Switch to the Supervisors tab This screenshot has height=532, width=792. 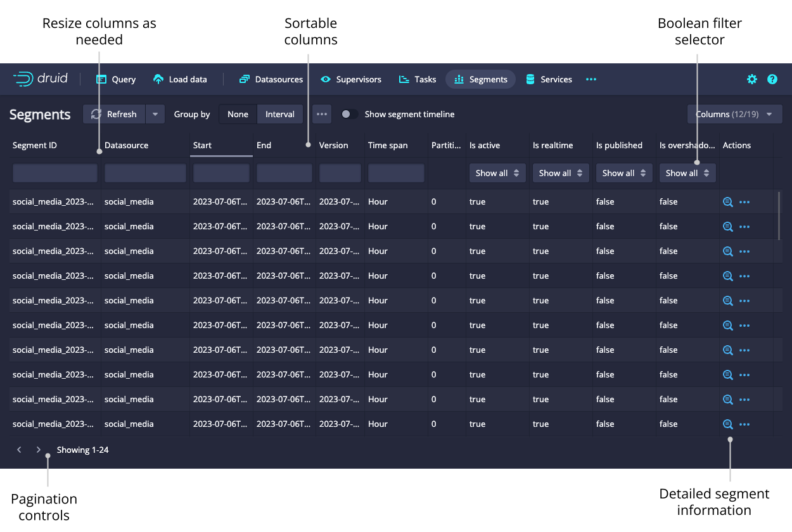(x=351, y=79)
